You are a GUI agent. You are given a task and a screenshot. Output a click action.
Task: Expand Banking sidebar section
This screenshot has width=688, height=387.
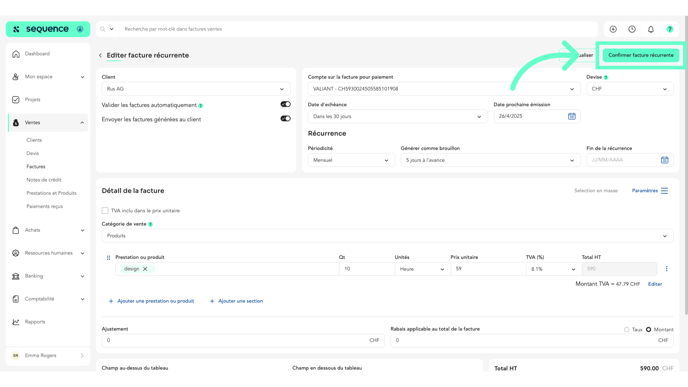pos(48,276)
